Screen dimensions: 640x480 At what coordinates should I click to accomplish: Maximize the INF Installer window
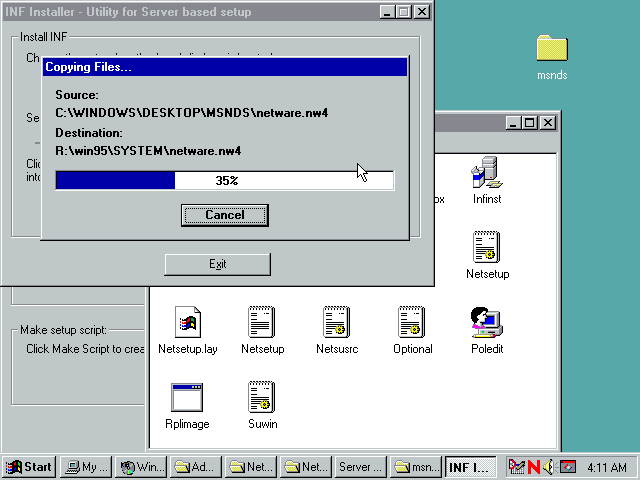coord(404,12)
